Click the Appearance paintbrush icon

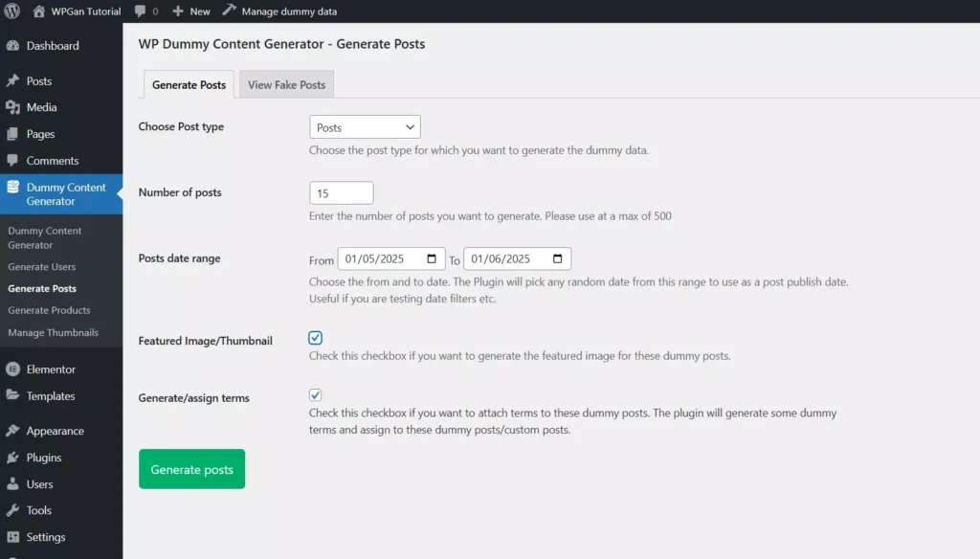point(12,431)
